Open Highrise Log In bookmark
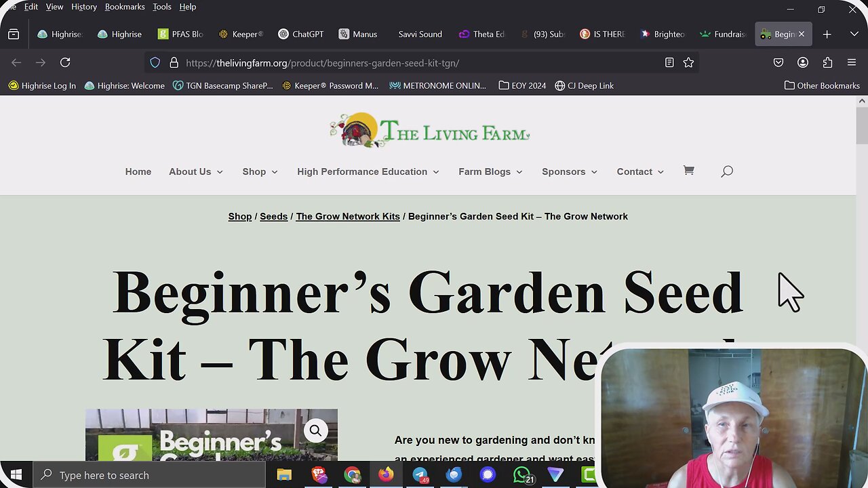Image resolution: width=868 pixels, height=488 pixels. coord(42,85)
